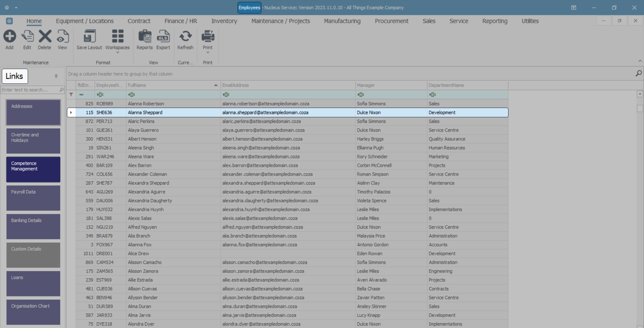The height and width of the screenshot is (328, 644).
Task: Collapse the ribbon with the chevron
Action: click(640, 61)
